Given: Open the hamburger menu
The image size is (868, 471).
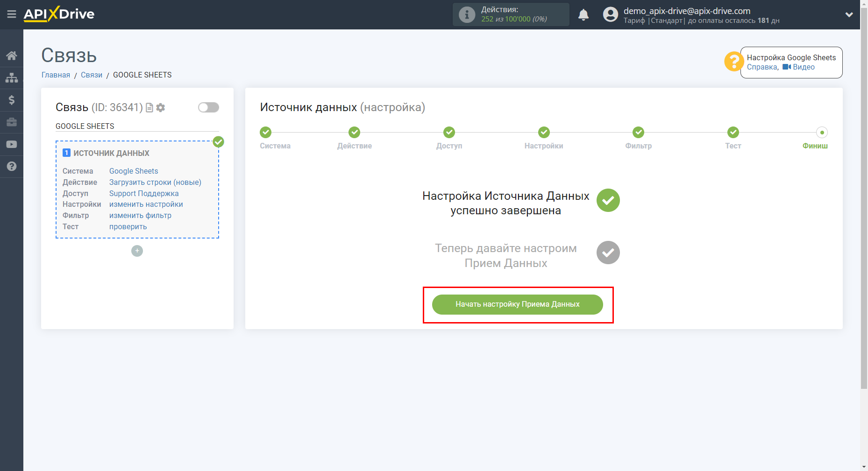Looking at the screenshot, I should 12,14.
